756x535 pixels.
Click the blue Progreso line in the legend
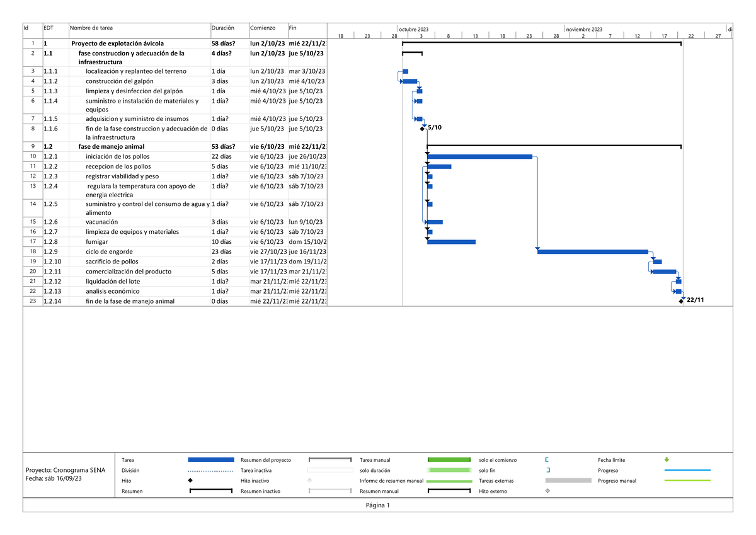[687, 470]
